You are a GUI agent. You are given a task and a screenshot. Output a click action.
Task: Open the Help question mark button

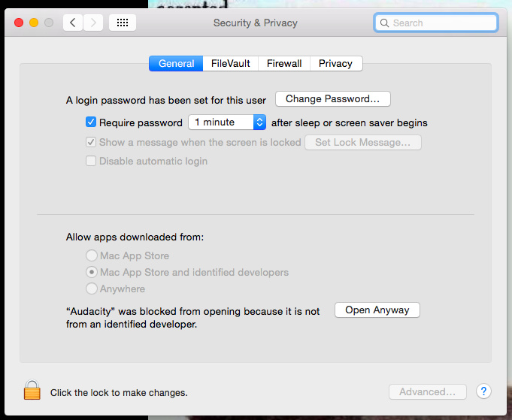(x=484, y=391)
